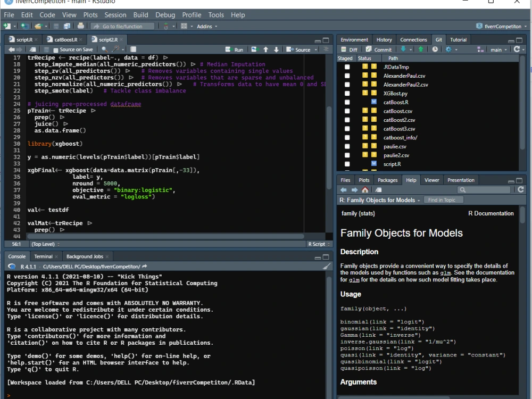532x399 pixels.
Task: Navigate back in the Help pane
Action: (x=344, y=190)
